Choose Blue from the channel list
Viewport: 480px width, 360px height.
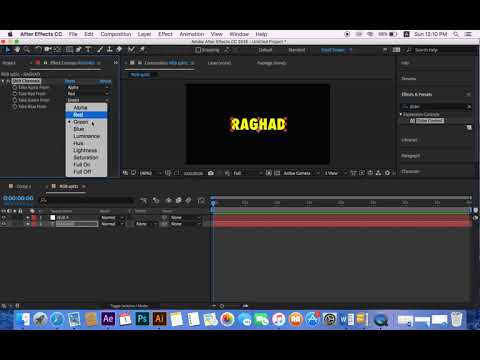86,129
